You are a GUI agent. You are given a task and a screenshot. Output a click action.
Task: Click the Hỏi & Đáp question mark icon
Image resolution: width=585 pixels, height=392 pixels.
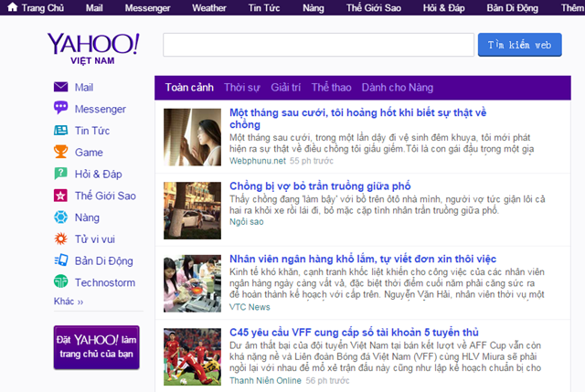click(61, 174)
